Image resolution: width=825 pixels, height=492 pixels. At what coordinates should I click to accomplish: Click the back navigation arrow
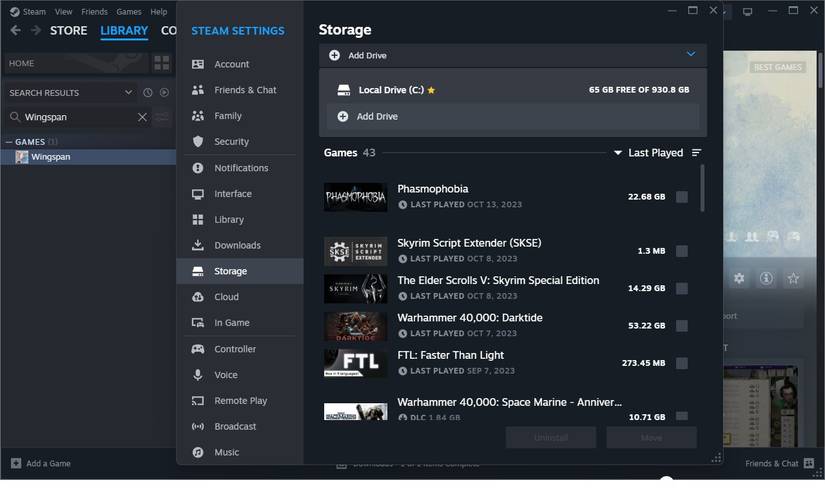point(15,30)
